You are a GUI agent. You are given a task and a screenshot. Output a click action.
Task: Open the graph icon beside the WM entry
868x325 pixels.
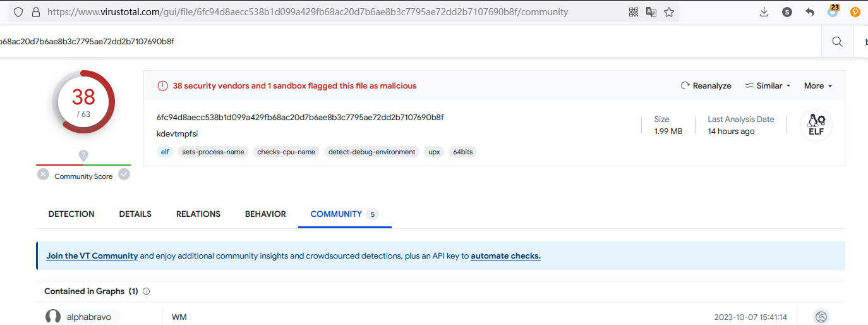[x=821, y=317]
